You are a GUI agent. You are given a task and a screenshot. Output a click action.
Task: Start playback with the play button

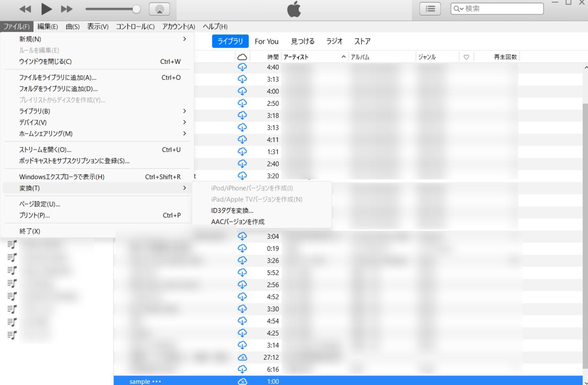pyautogui.click(x=46, y=9)
